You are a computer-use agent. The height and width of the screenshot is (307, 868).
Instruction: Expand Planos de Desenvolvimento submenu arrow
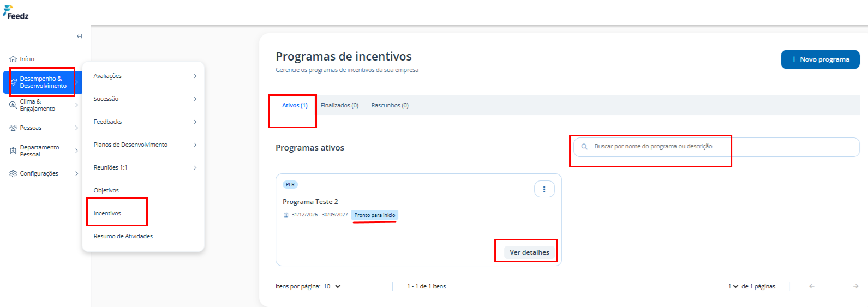(195, 145)
